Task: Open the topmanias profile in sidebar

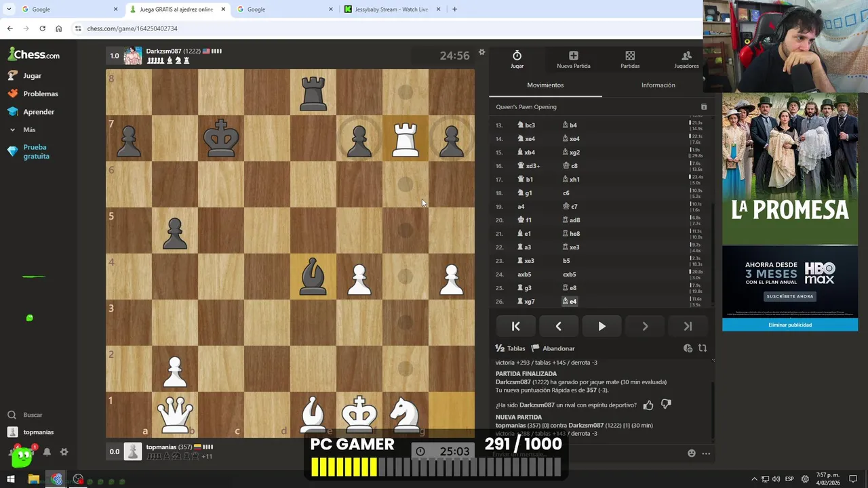Action: 31,432
